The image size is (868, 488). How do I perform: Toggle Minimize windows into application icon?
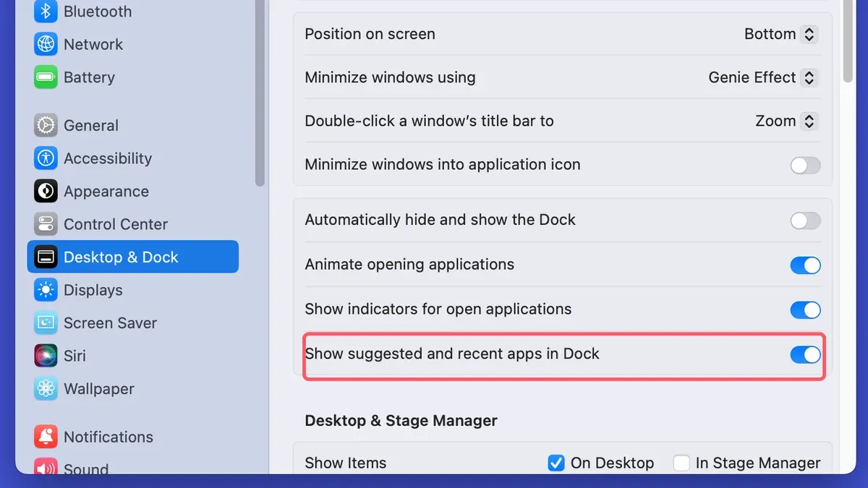tap(805, 166)
